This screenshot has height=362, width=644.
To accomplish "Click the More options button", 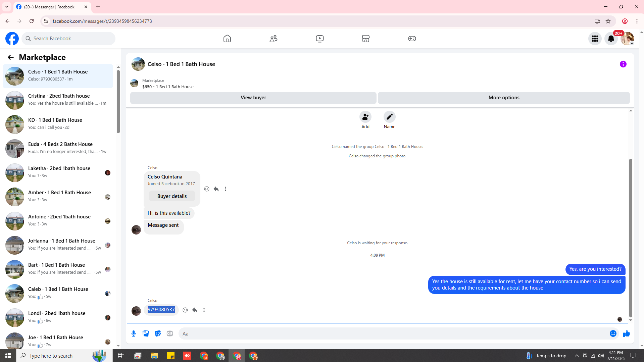I will (x=504, y=98).
